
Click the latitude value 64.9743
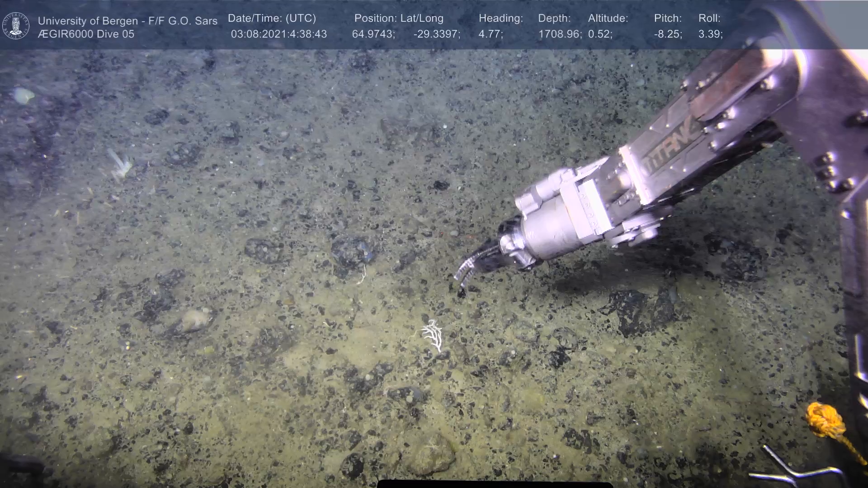point(373,34)
